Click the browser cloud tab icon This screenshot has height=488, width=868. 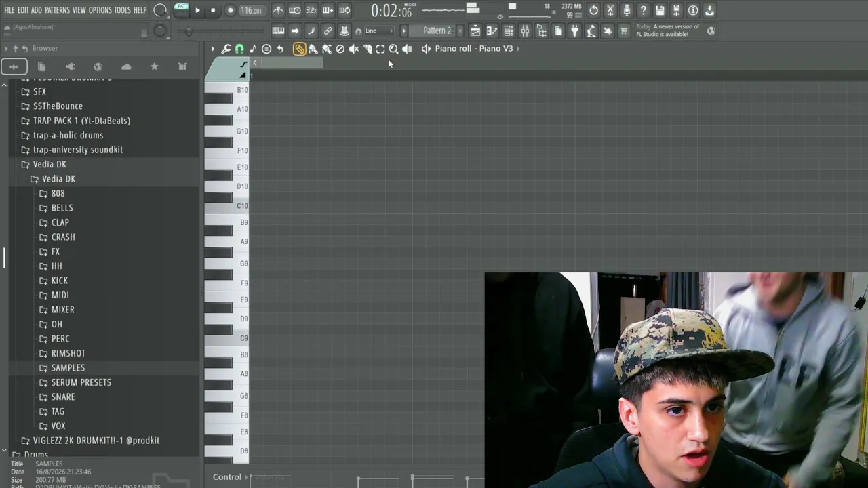coord(126,66)
